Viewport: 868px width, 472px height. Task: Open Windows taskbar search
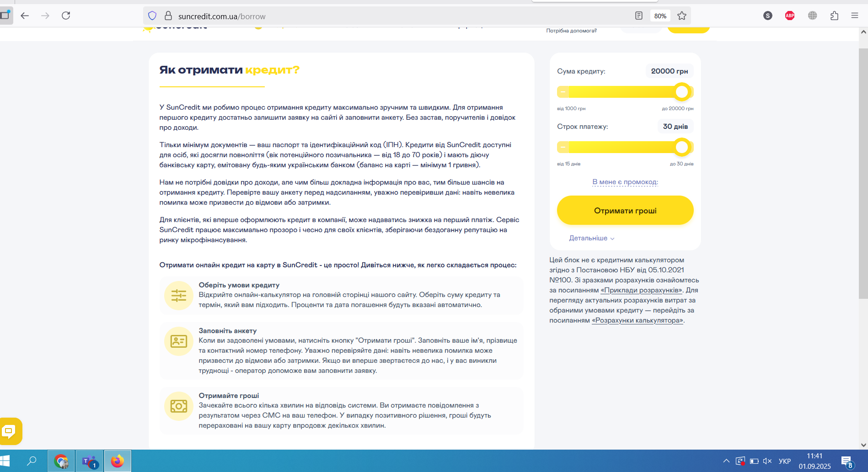(x=32, y=461)
